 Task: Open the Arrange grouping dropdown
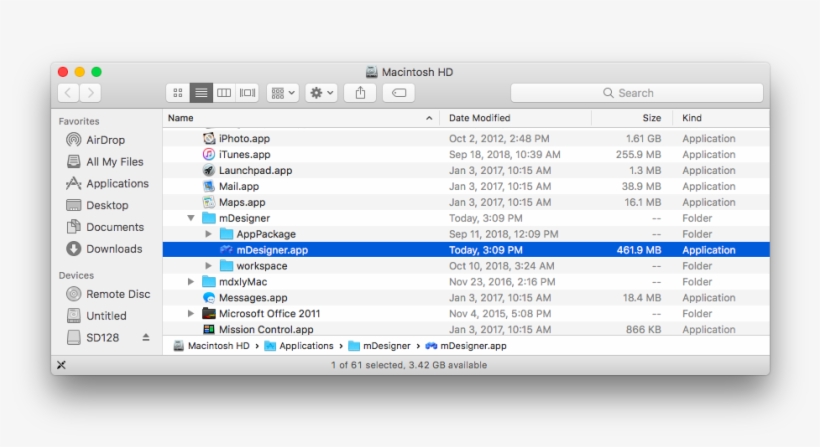click(283, 93)
